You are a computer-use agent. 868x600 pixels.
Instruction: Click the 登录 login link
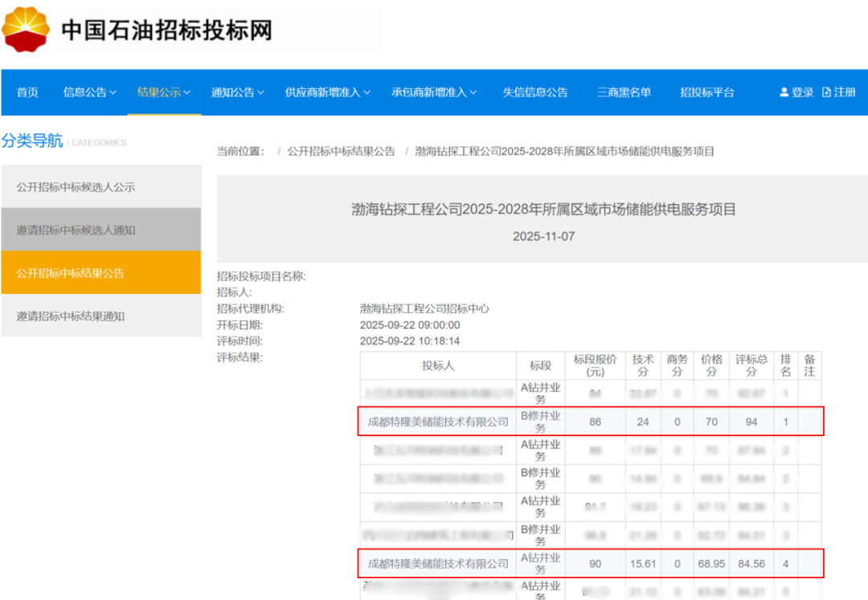coord(802,92)
